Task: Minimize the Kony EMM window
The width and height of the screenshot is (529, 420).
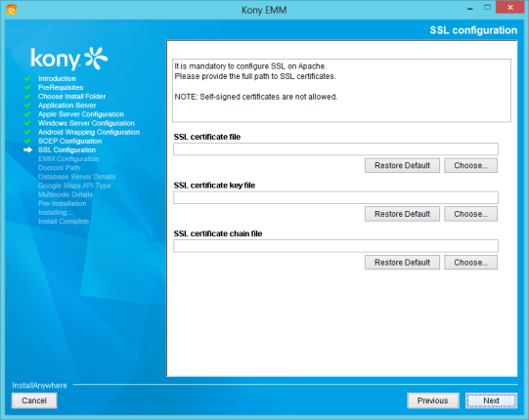Action: 470,8
